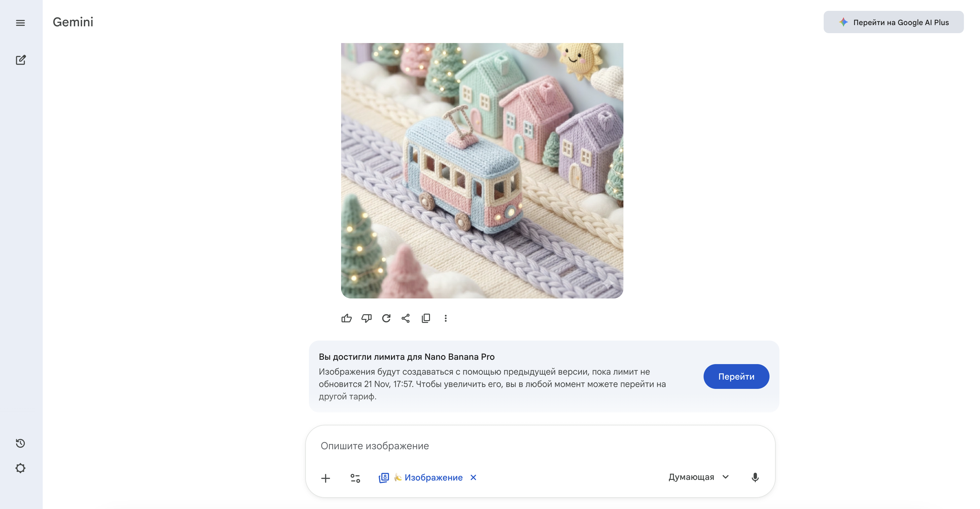Click the blue Перейти button
980x509 pixels.
point(736,376)
